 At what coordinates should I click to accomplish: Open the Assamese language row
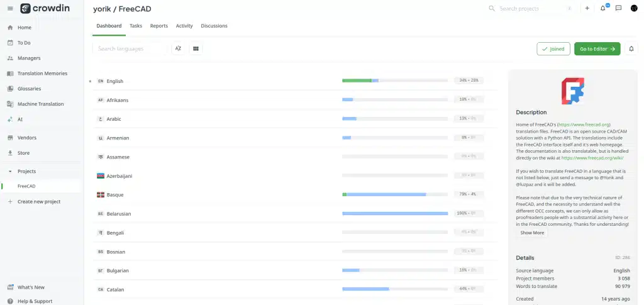[295, 157]
